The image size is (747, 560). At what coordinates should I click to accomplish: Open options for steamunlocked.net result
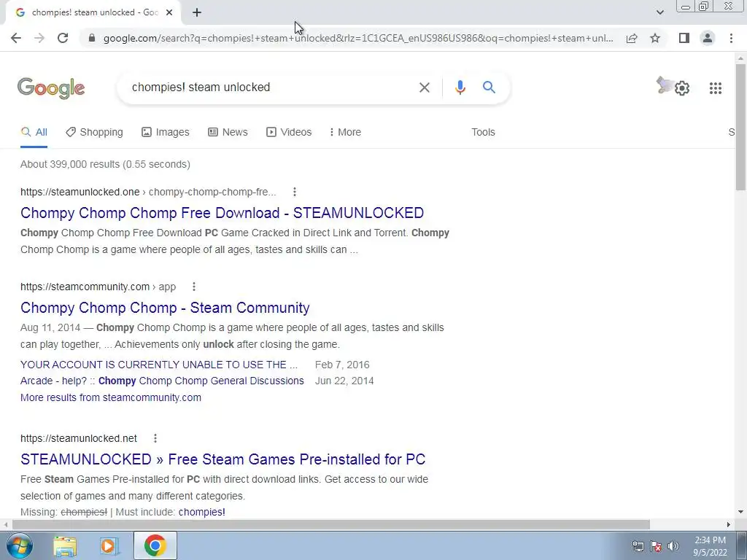point(155,438)
